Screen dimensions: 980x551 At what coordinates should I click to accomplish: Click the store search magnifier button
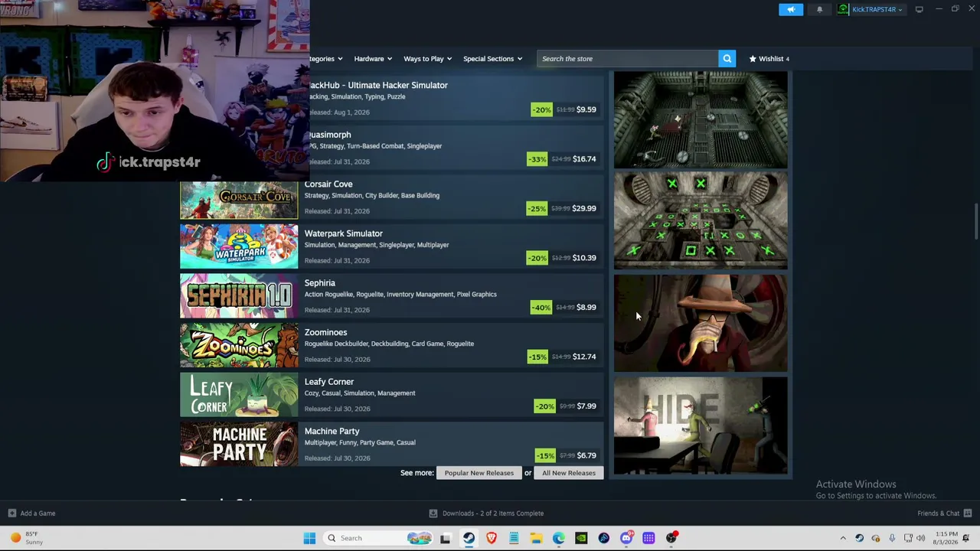coord(727,59)
